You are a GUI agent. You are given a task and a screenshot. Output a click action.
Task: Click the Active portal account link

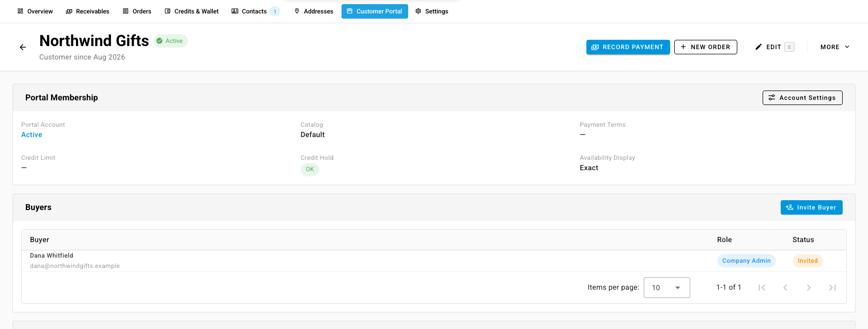coord(32,134)
